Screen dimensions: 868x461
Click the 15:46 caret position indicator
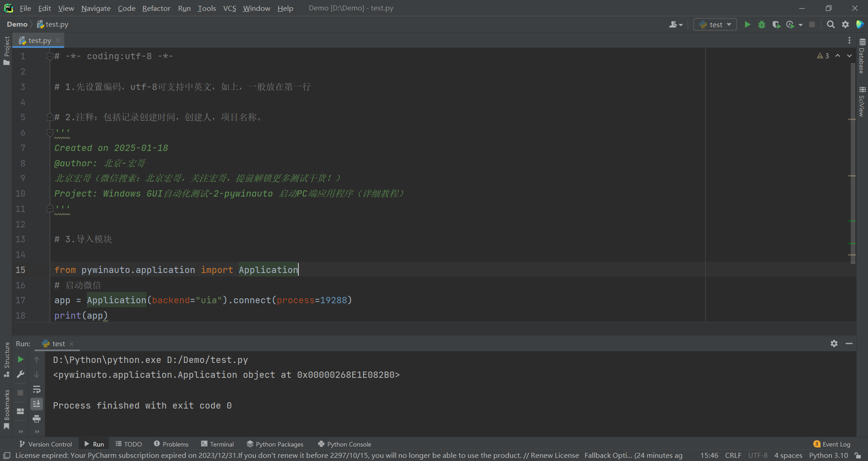pyautogui.click(x=709, y=456)
